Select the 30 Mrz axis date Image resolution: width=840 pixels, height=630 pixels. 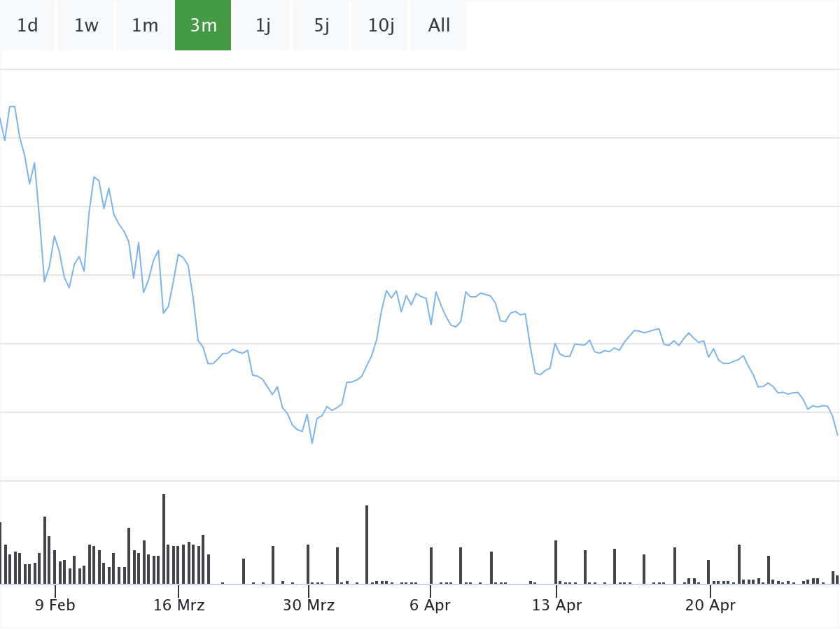point(309,605)
